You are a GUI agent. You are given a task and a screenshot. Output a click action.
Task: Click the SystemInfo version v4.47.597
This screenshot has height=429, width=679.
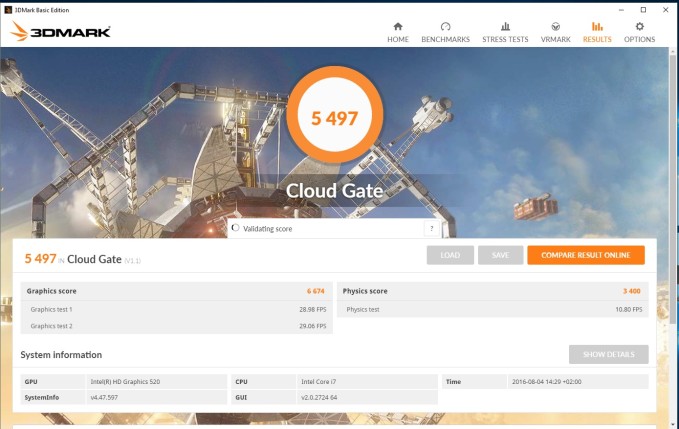pyautogui.click(x=104, y=397)
